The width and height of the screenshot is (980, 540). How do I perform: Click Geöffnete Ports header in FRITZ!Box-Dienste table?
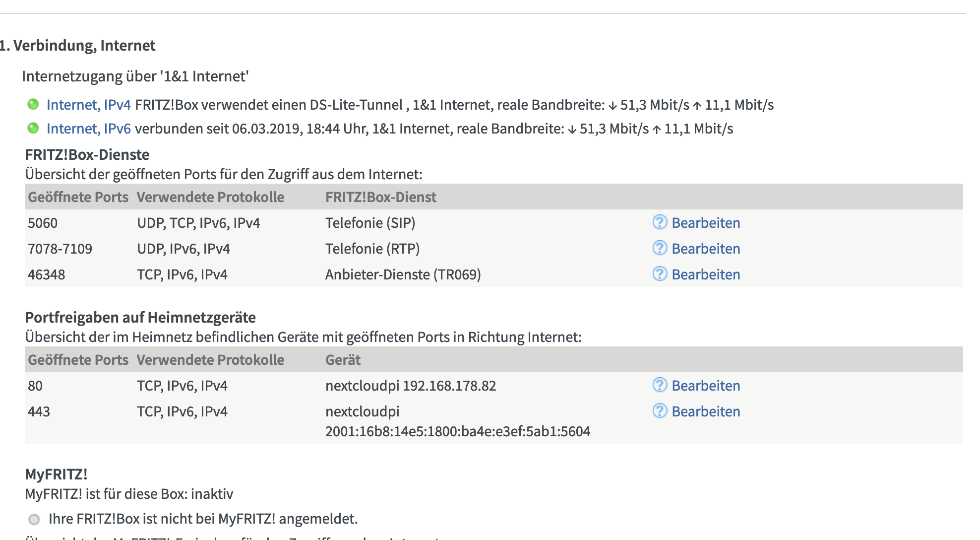point(78,197)
